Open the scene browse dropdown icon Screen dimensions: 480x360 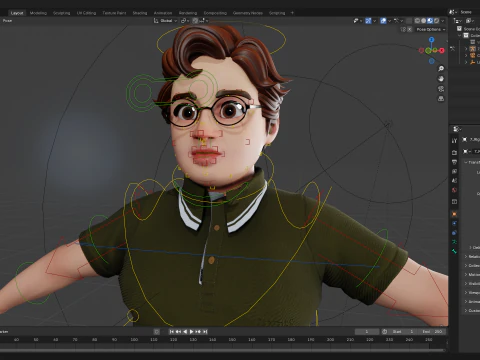pos(452,12)
